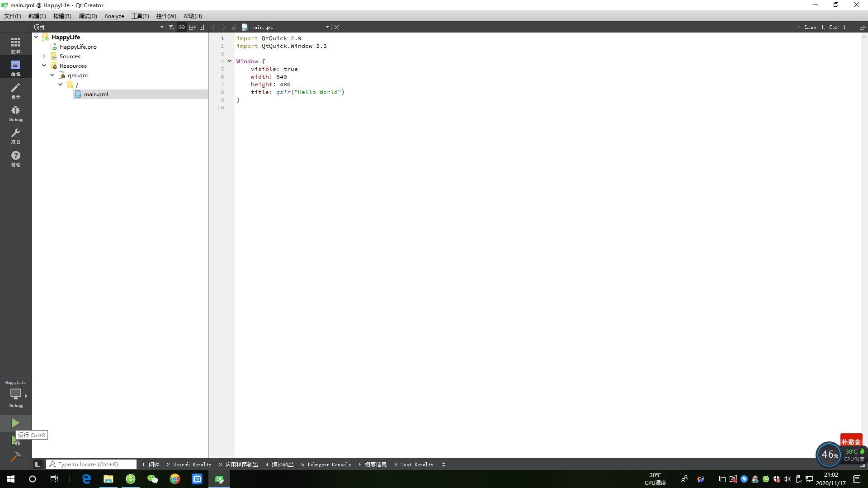Open the Analyze menu
This screenshot has height=488, width=868.
point(114,16)
